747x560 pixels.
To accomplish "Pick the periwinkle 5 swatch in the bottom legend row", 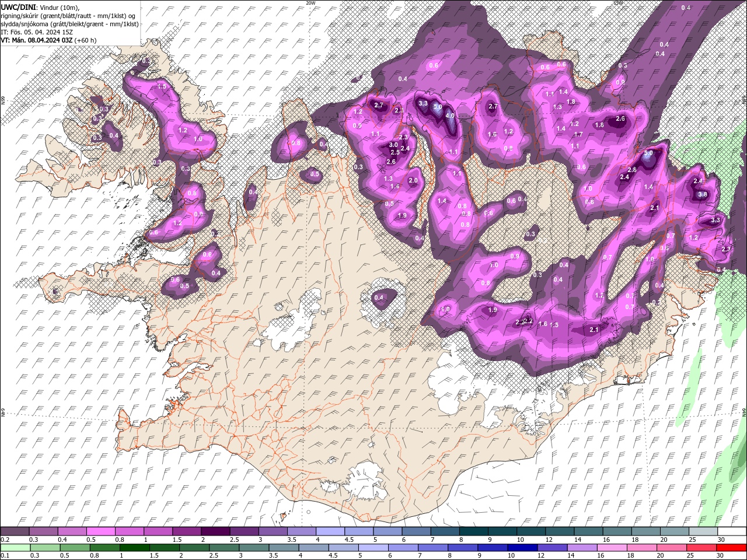I will [372, 548].
